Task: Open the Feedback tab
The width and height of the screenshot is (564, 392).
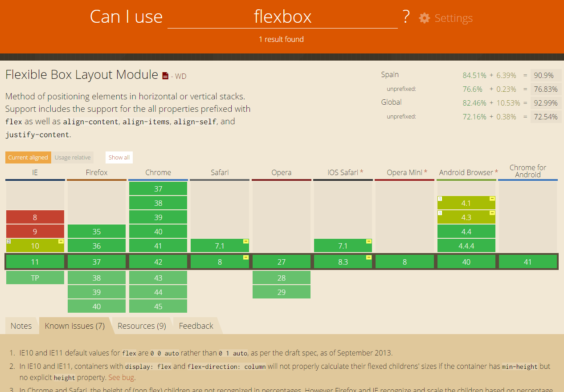Action: point(196,326)
